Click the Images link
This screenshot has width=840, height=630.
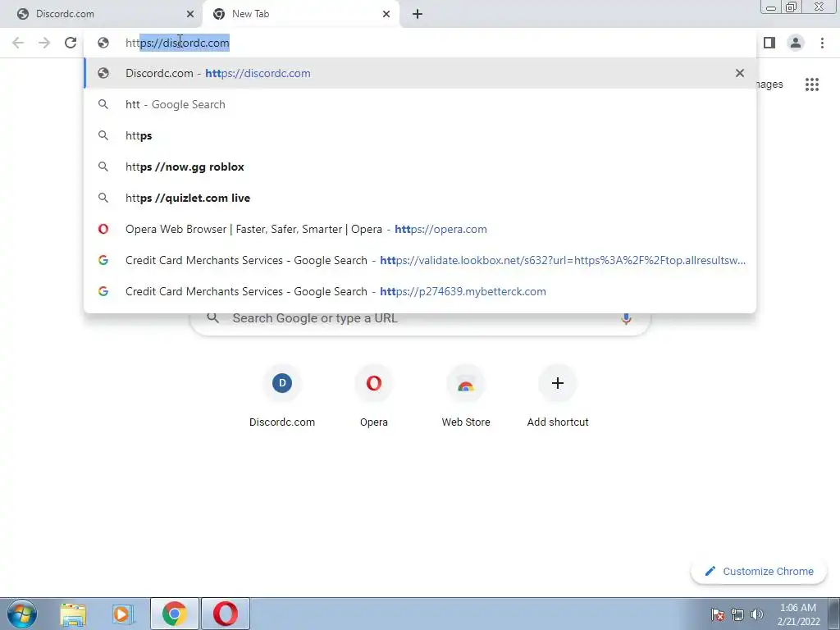tap(769, 84)
